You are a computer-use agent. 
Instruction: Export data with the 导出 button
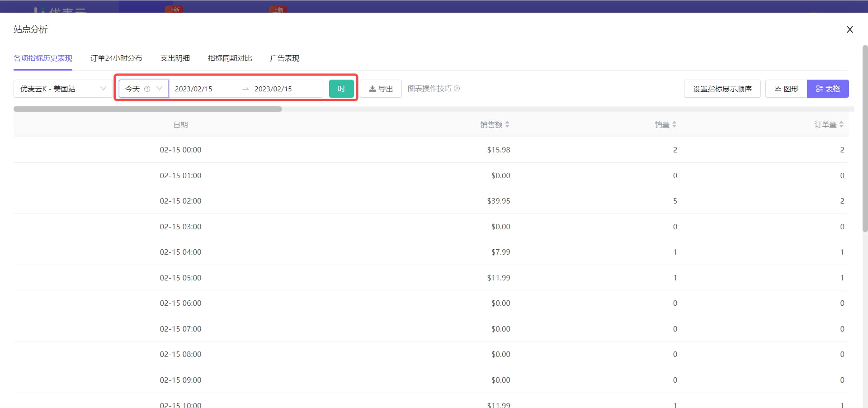tap(381, 89)
